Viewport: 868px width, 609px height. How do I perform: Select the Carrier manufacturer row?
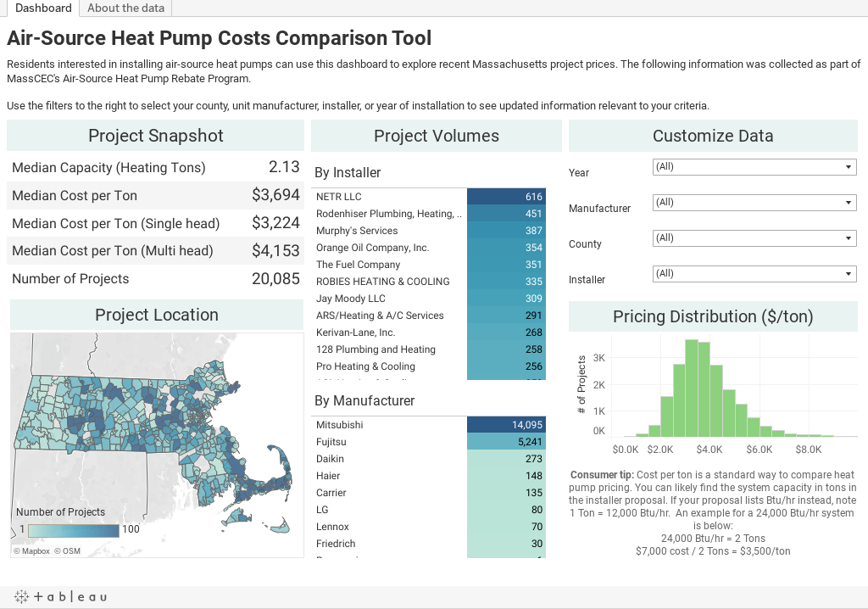[x=428, y=493]
